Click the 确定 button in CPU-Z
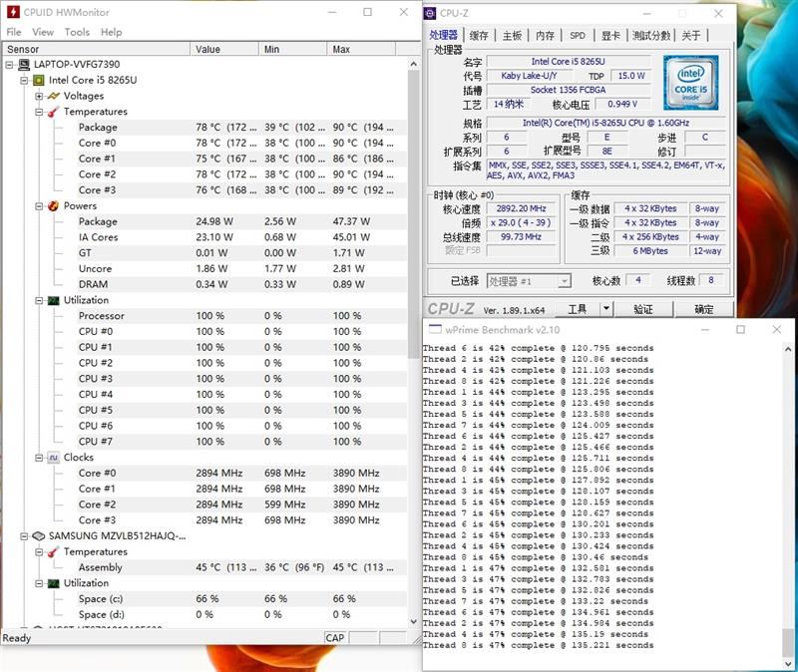This screenshot has height=672, width=798. tap(704, 309)
